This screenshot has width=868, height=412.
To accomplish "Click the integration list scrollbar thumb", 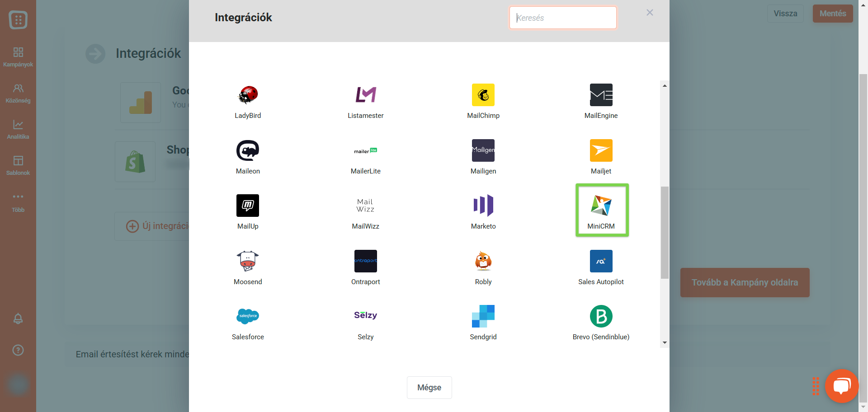I will point(665,233).
